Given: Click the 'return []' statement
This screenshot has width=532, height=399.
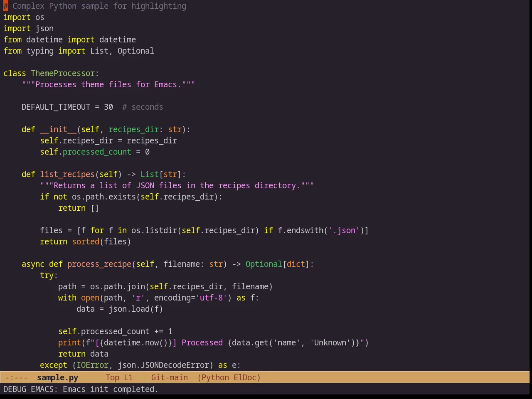Looking at the screenshot, I should pos(79,208).
